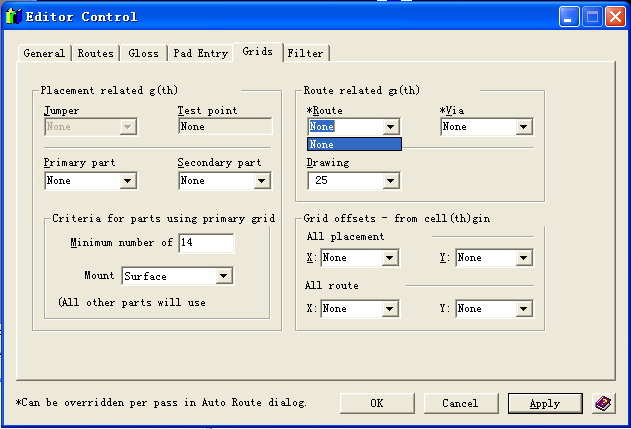The height and width of the screenshot is (429, 631).
Task: Open the Mount type dropdown
Action: [x=224, y=276]
